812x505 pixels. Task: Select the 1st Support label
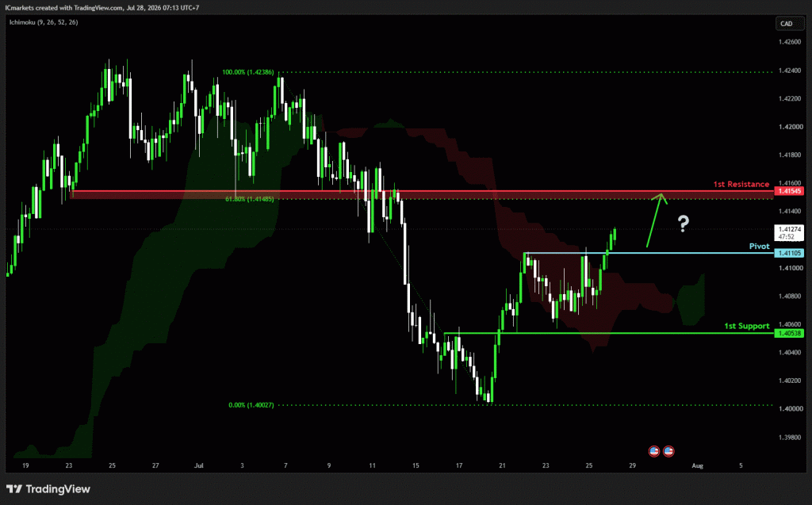pos(746,326)
